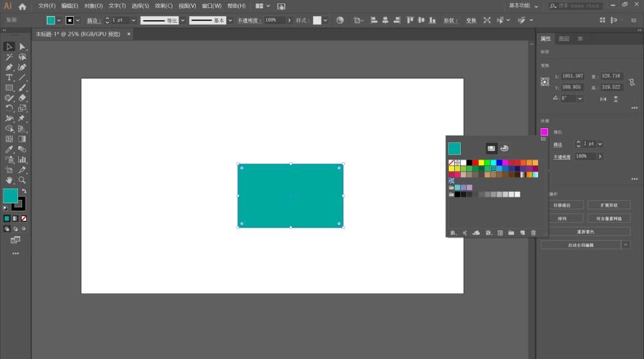
Task: Open the stroke color dropdown in control bar
Action: coord(78,20)
